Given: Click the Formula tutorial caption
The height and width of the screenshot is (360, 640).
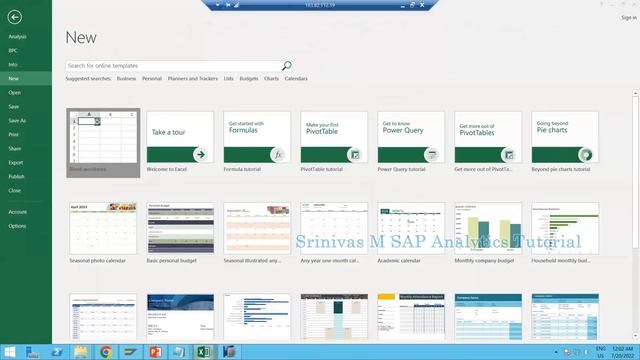Looking at the screenshot, I should point(242,169).
